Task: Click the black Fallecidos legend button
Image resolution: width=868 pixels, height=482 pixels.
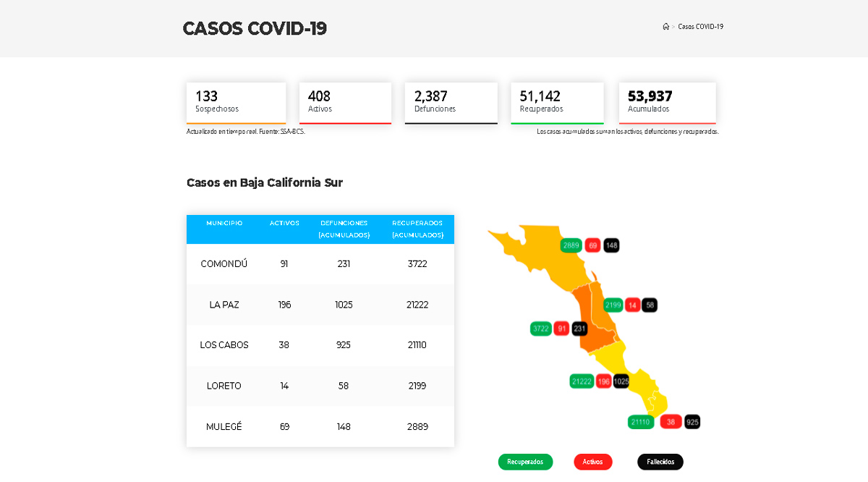Action: tap(660, 462)
